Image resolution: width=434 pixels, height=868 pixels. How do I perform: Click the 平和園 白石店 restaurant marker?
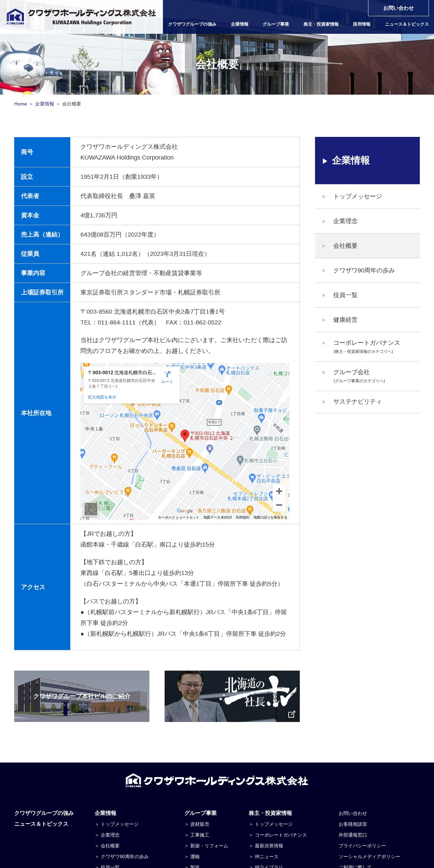point(228,390)
